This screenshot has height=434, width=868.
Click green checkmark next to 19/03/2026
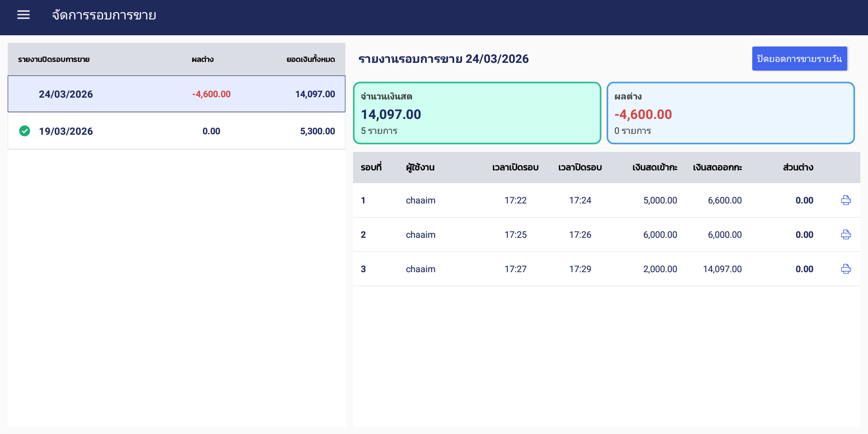tap(25, 131)
